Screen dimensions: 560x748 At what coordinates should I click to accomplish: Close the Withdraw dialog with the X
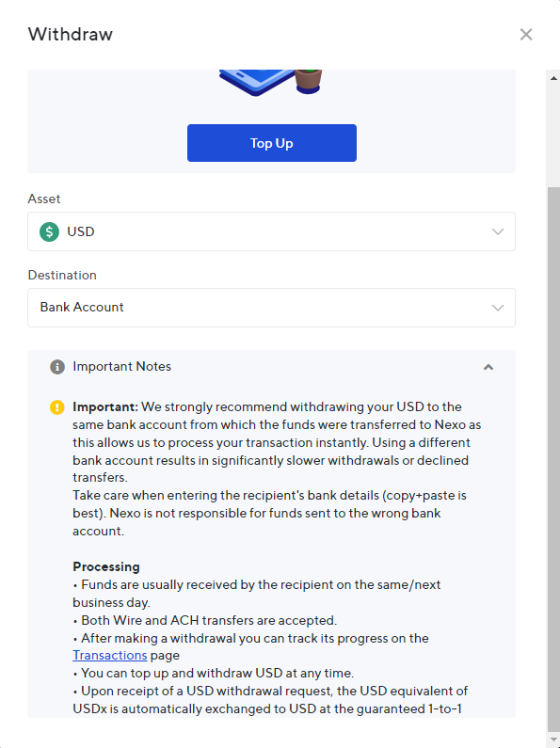(x=526, y=35)
